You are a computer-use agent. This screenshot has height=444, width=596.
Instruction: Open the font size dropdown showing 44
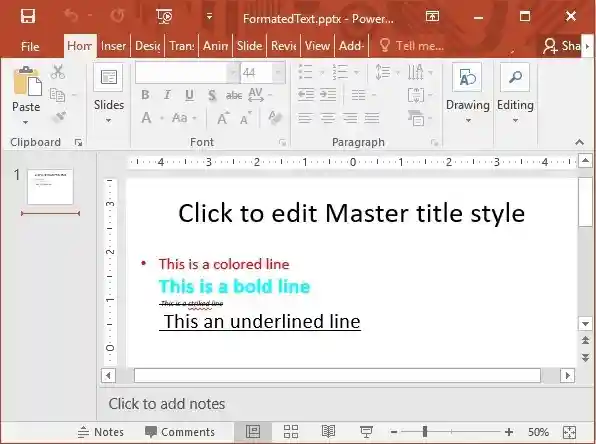pyautogui.click(x=278, y=72)
